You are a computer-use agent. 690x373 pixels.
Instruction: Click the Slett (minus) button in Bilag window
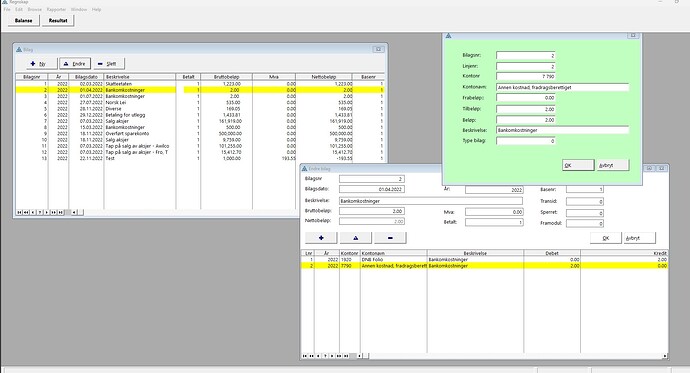click(x=109, y=64)
